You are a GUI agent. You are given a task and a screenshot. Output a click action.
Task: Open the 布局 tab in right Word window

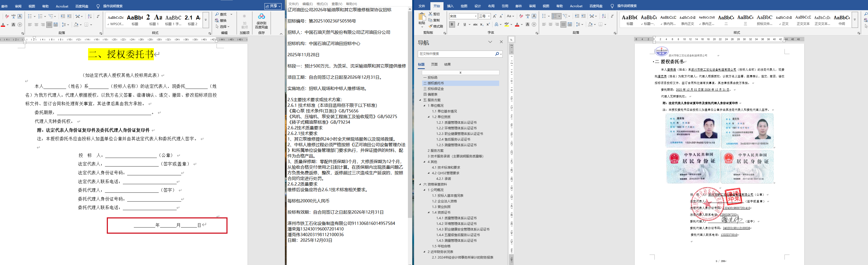pyautogui.click(x=491, y=6)
